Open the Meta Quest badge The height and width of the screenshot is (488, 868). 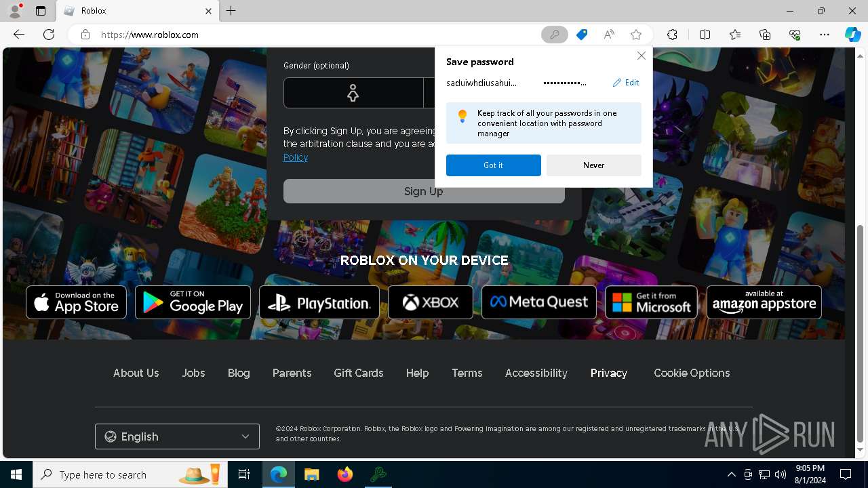pos(539,302)
